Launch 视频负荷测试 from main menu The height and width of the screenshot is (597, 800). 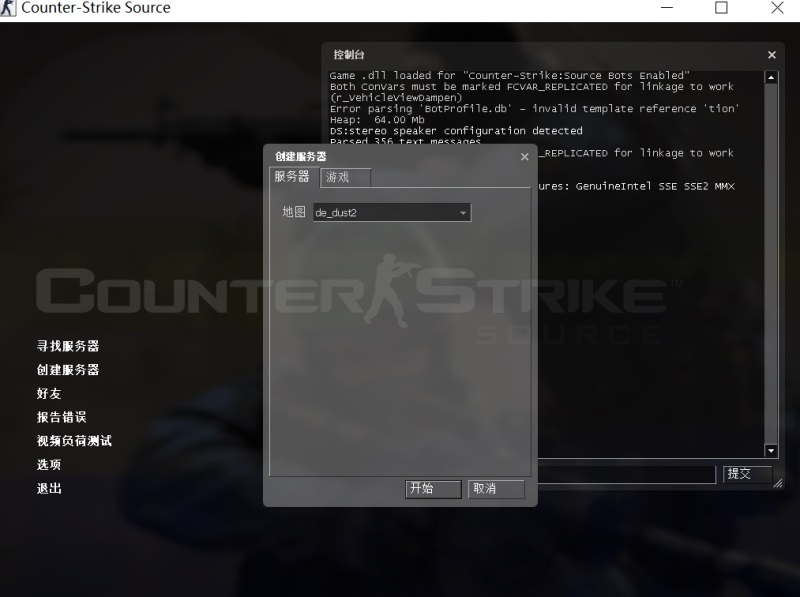74,441
